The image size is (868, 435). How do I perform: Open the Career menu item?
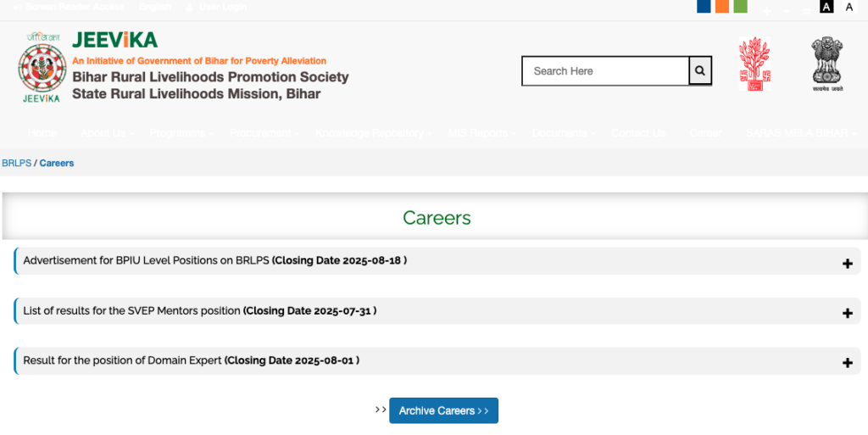(x=705, y=133)
